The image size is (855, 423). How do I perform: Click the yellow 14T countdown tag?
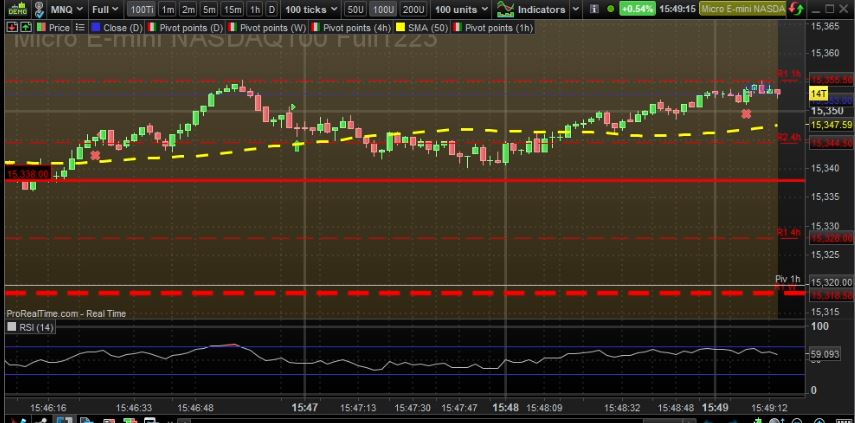[x=818, y=94]
